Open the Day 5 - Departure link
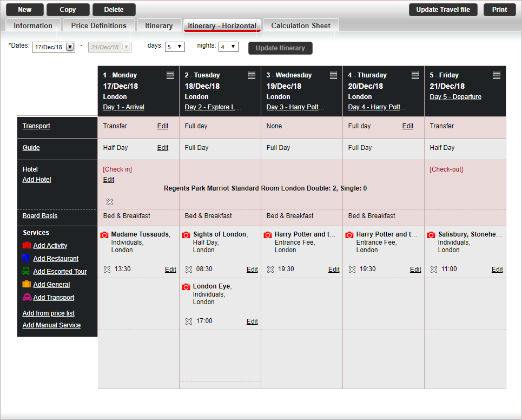 [x=455, y=96]
